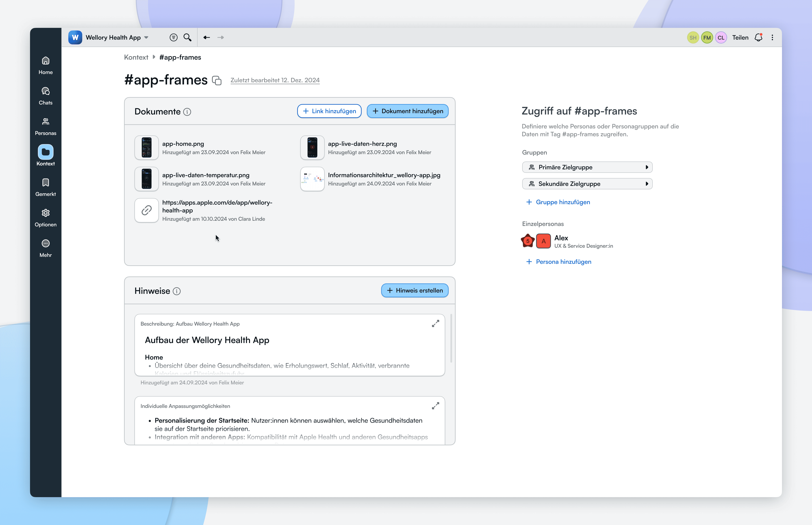Viewport: 812px width, 525px height.
Task: Expand the Individuelle Anpassungsmöglichkeiten note
Action: point(435,406)
